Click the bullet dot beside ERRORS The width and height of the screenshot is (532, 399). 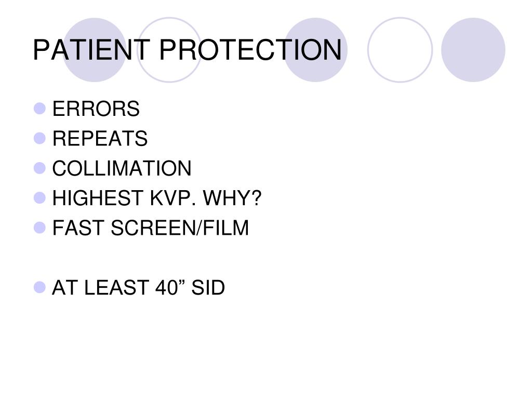coord(39,109)
